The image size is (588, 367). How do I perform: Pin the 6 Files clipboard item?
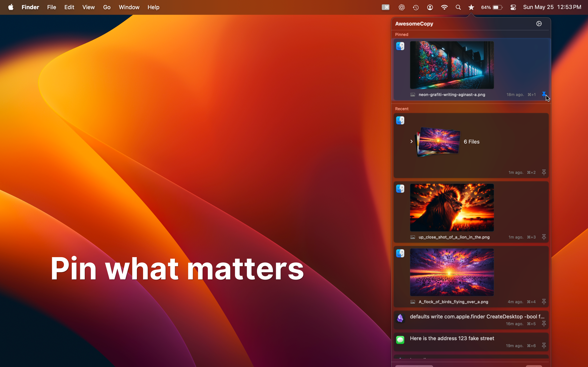coord(544,172)
